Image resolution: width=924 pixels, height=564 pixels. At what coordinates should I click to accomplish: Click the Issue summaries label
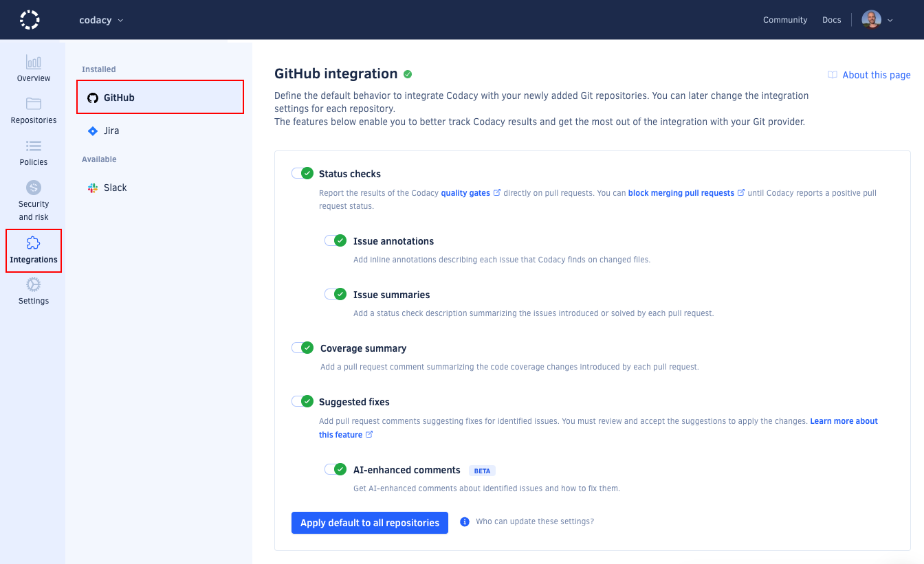click(391, 295)
